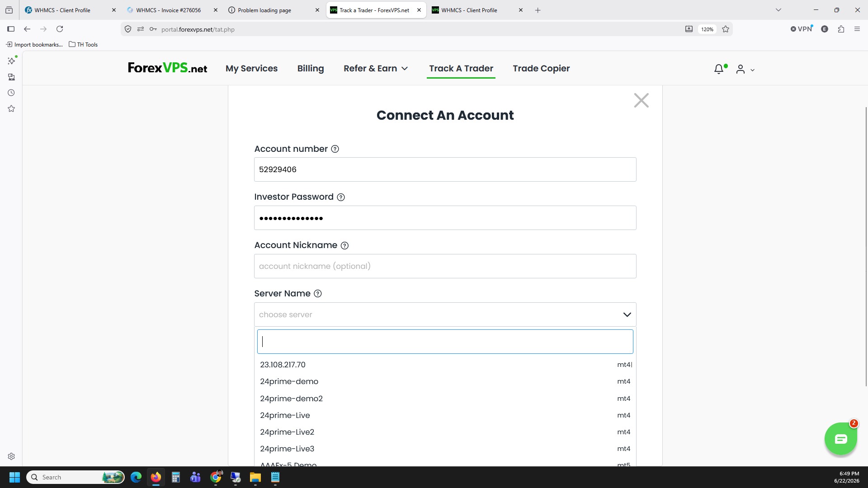Open the account profile icon in browser toolbar
Screen dimensions: 868x488
[x=825, y=29]
